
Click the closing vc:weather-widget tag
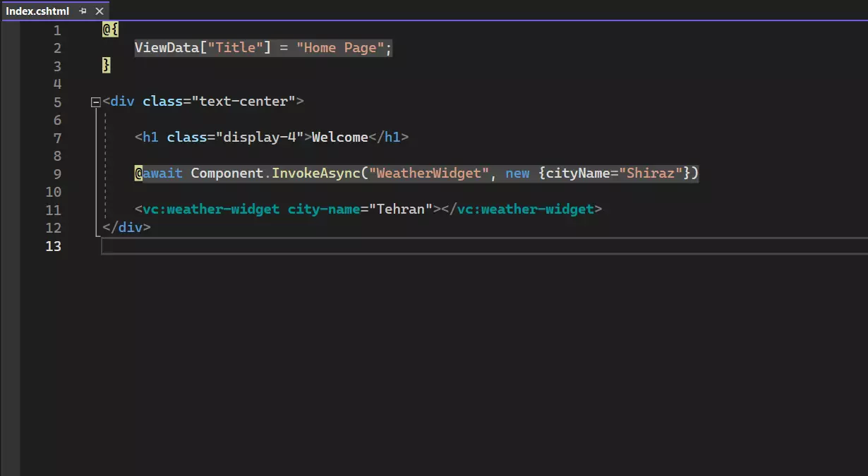pos(526,209)
